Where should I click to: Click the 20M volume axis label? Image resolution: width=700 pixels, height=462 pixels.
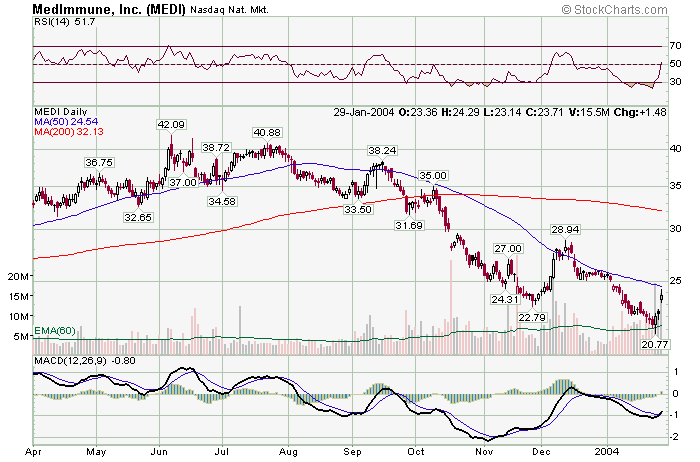pyautogui.click(x=19, y=277)
